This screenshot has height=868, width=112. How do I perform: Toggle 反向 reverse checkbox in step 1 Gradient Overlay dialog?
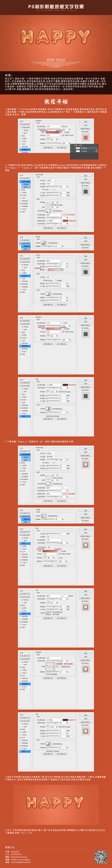63,132
